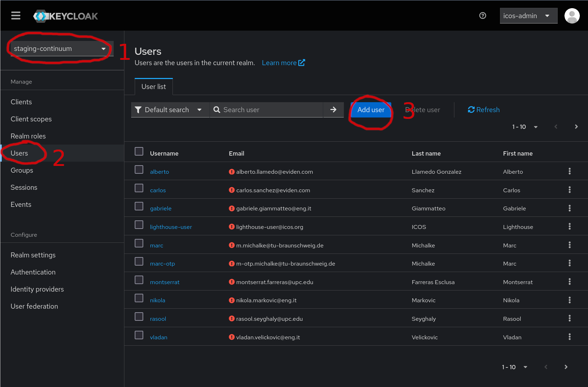Select the User list tab
Viewport: 588px width, 387px height.
(x=154, y=87)
